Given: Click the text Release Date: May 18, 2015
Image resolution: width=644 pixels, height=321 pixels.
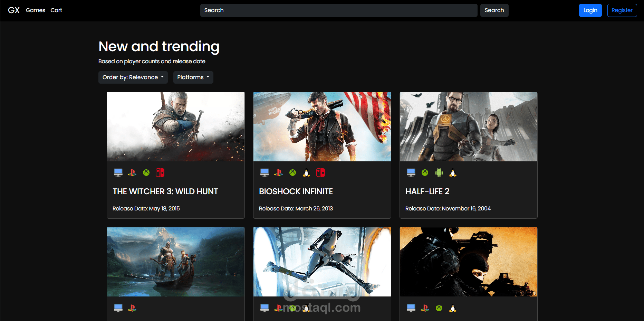Looking at the screenshot, I should [x=146, y=209].
